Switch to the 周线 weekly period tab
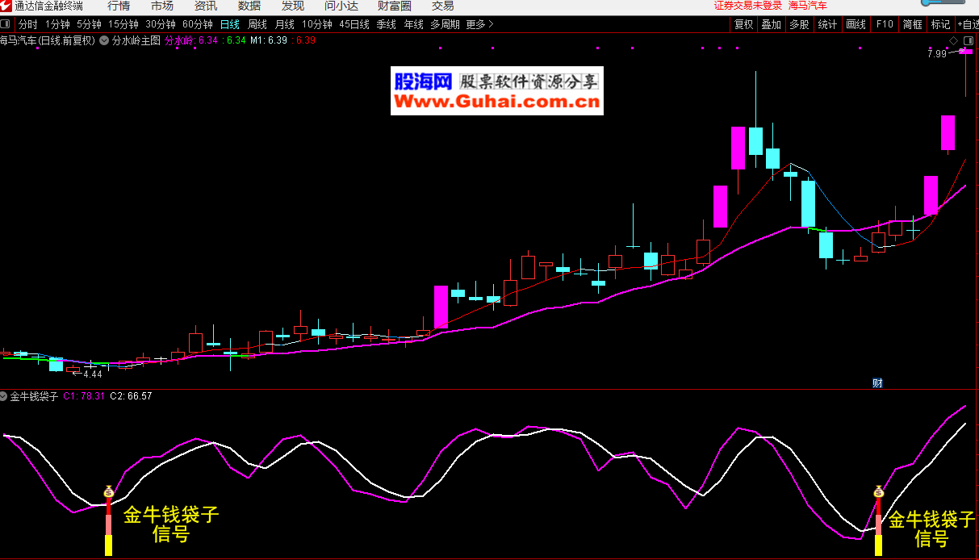 [x=257, y=24]
